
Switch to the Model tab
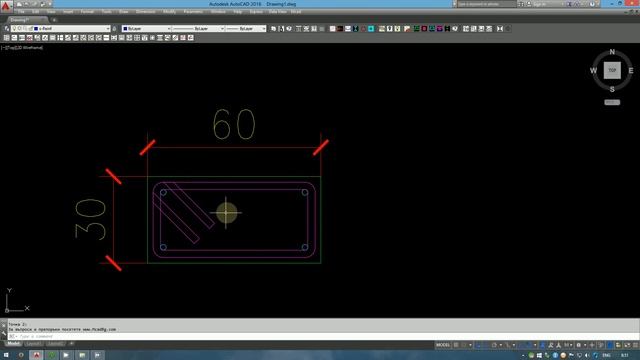coord(13,344)
